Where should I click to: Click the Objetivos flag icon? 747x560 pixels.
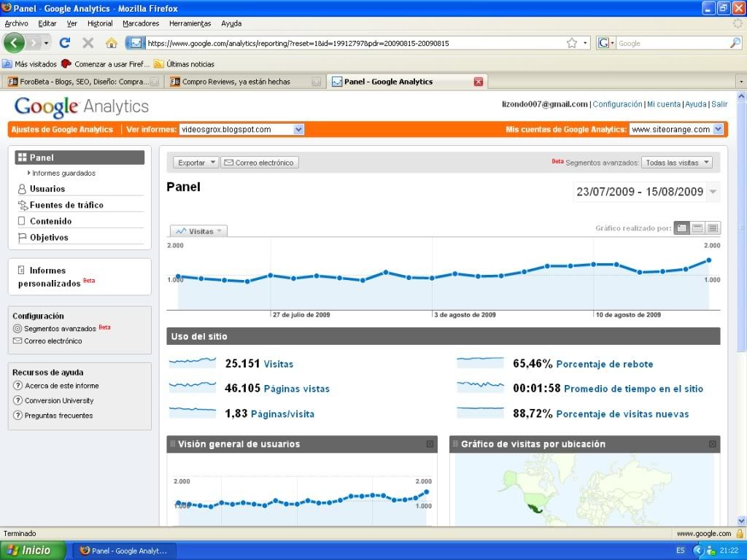pos(22,238)
